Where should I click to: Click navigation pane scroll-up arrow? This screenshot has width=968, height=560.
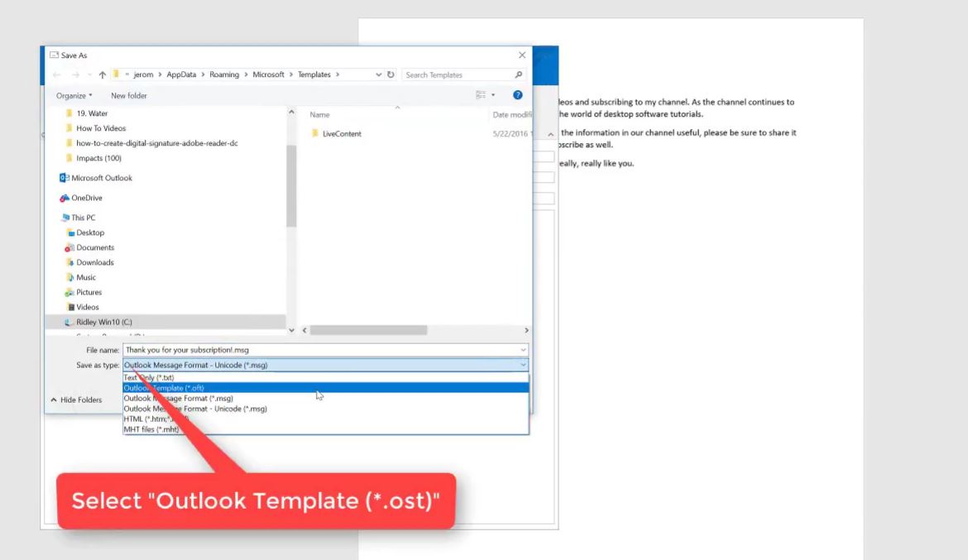pos(291,112)
